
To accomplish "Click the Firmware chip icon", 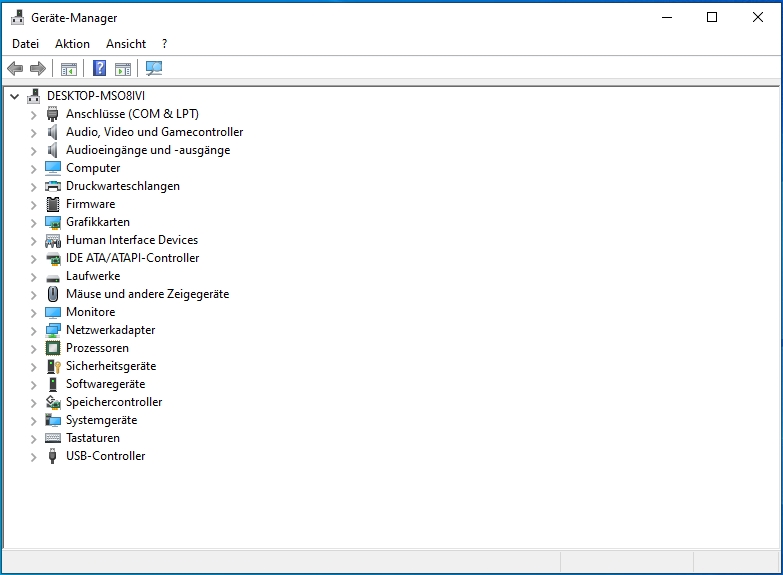I will coord(52,204).
